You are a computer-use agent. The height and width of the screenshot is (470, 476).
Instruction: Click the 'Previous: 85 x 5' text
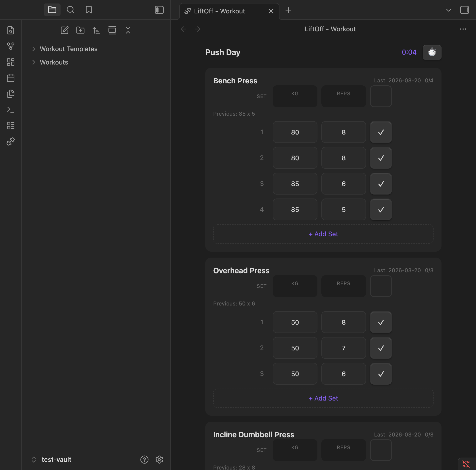(x=234, y=114)
